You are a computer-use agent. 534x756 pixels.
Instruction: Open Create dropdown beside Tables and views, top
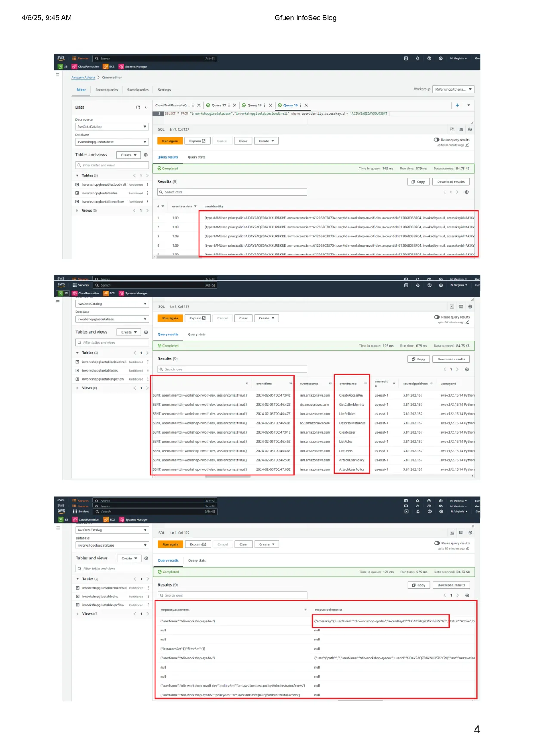coord(129,155)
